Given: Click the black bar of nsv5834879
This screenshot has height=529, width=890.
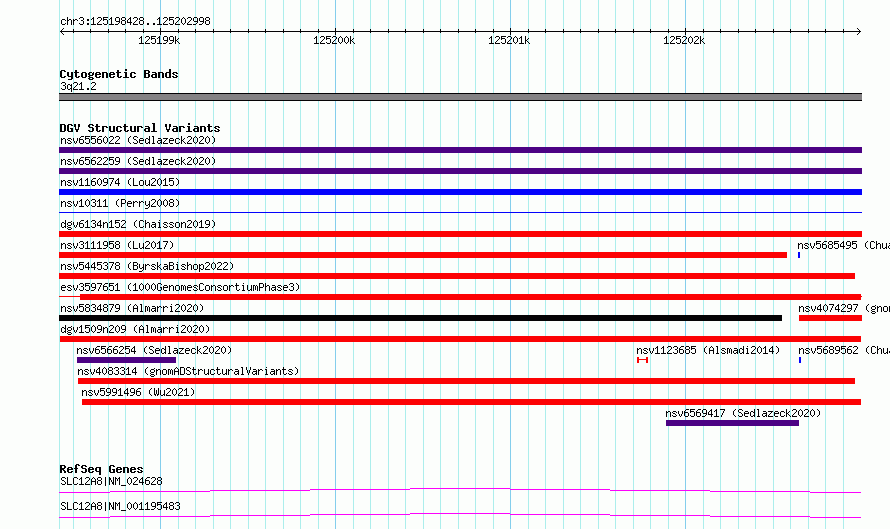Looking at the screenshot, I should pos(421,318).
